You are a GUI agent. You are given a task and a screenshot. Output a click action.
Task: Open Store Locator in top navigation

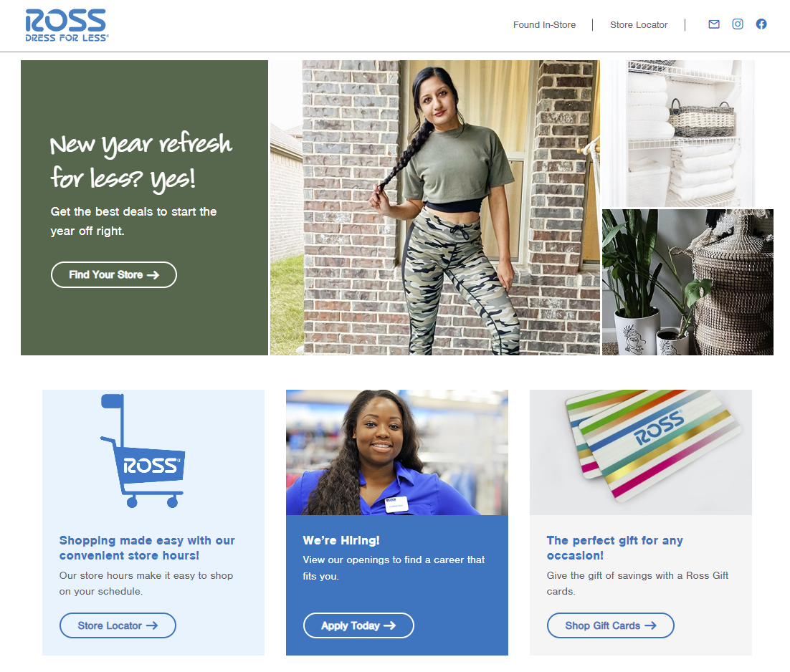click(638, 24)
